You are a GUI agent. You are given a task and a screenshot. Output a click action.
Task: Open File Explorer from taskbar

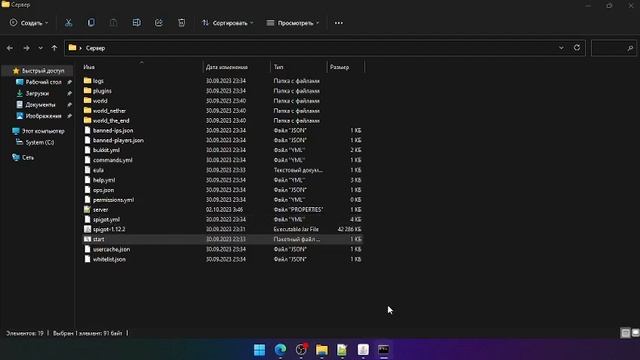322,350
